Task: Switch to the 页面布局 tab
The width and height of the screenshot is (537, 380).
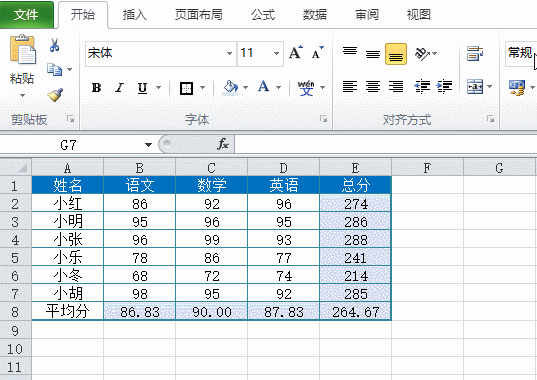Action: pos(199,15)
